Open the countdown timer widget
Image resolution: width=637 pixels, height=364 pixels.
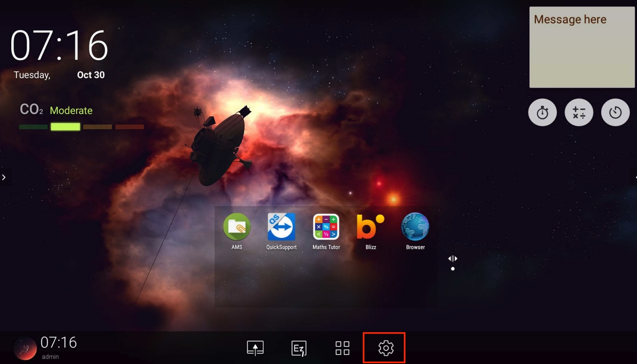point(615,112)
